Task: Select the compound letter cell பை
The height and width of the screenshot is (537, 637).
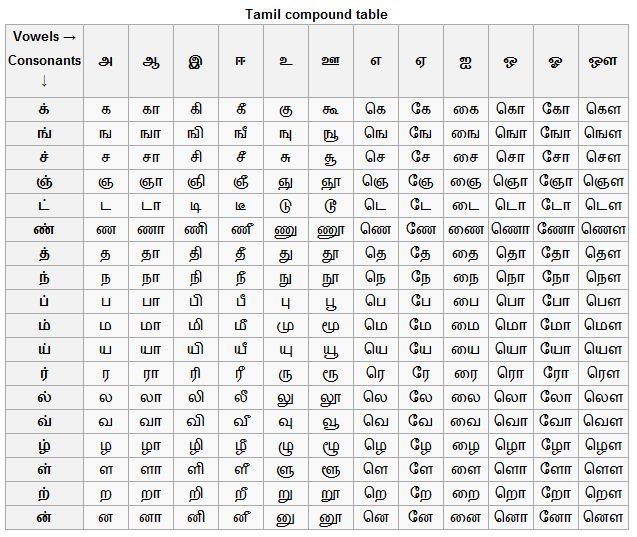Action: coord(464,301)
